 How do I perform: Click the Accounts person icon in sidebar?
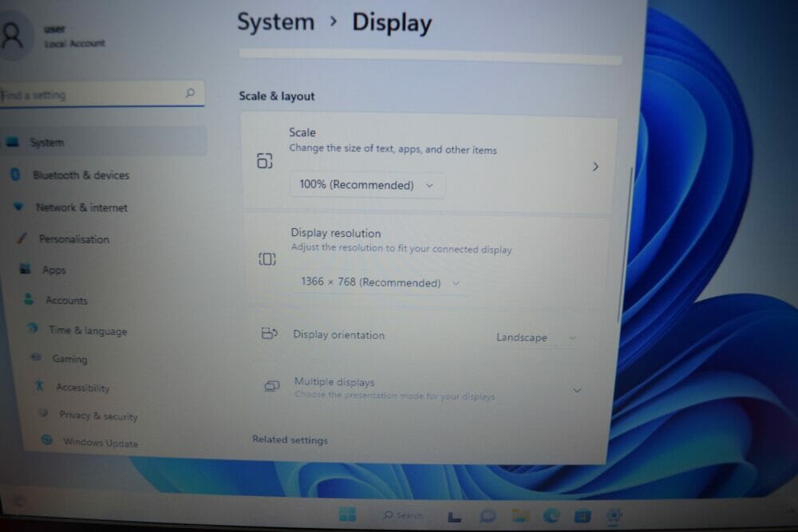point(29,299)
